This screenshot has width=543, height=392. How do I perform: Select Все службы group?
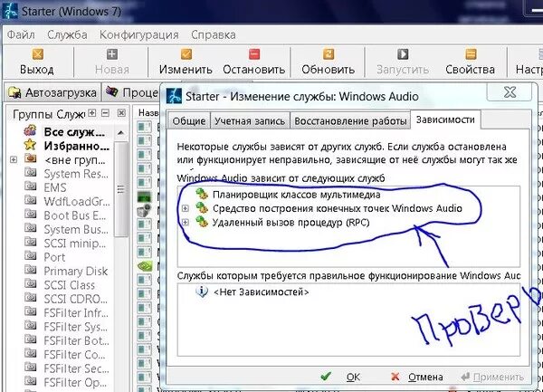(74, 132)
